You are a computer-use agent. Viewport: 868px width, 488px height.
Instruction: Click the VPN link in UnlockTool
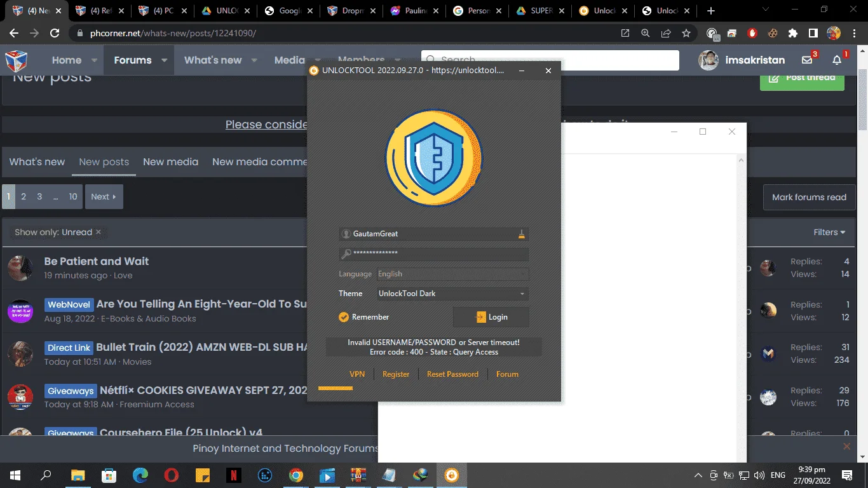tap(357, 374)
